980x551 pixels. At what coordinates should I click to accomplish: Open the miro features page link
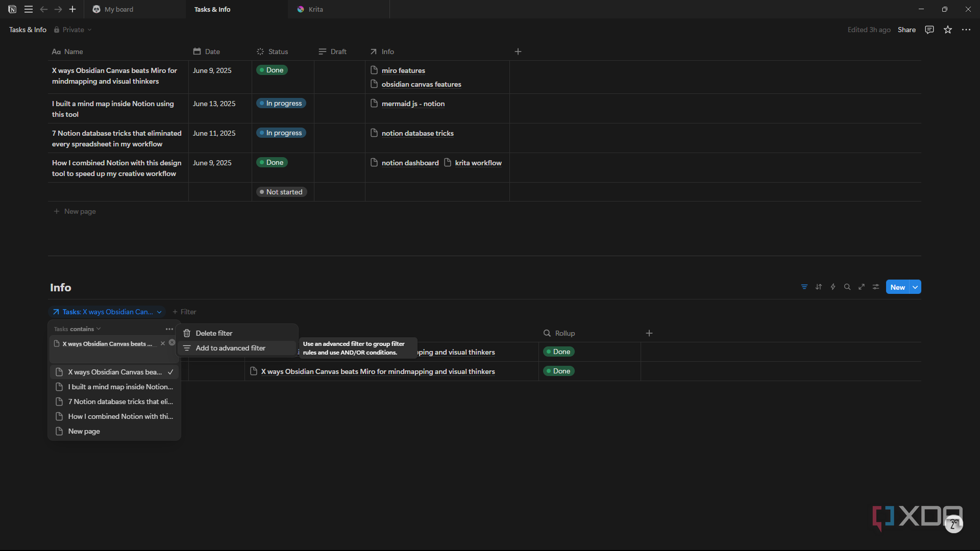pyautogui.click(x=403, y=70)
